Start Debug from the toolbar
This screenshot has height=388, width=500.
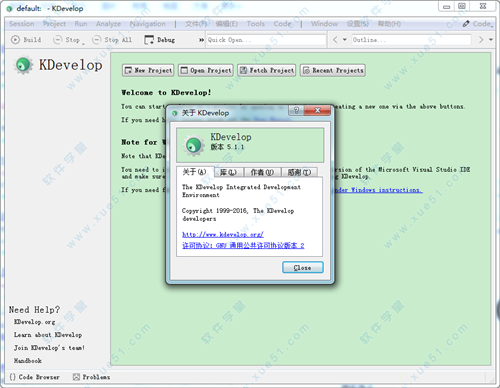click(159, 40)
